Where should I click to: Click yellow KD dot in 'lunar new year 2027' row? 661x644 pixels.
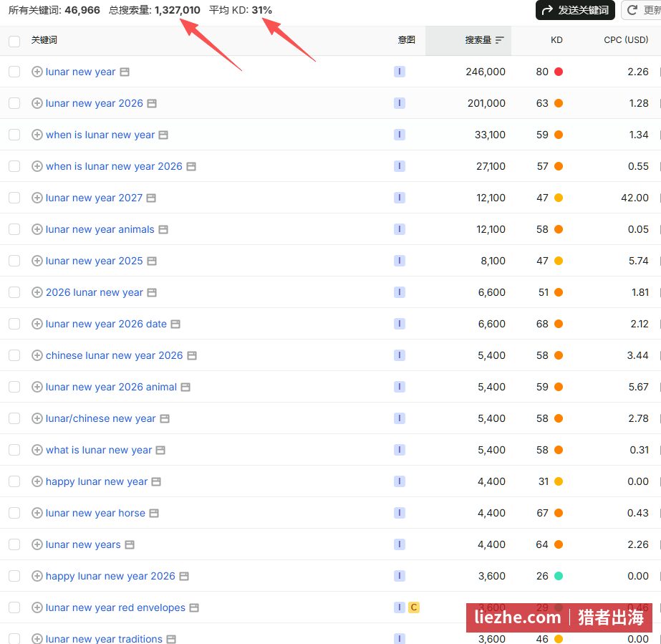pos(559,198)
